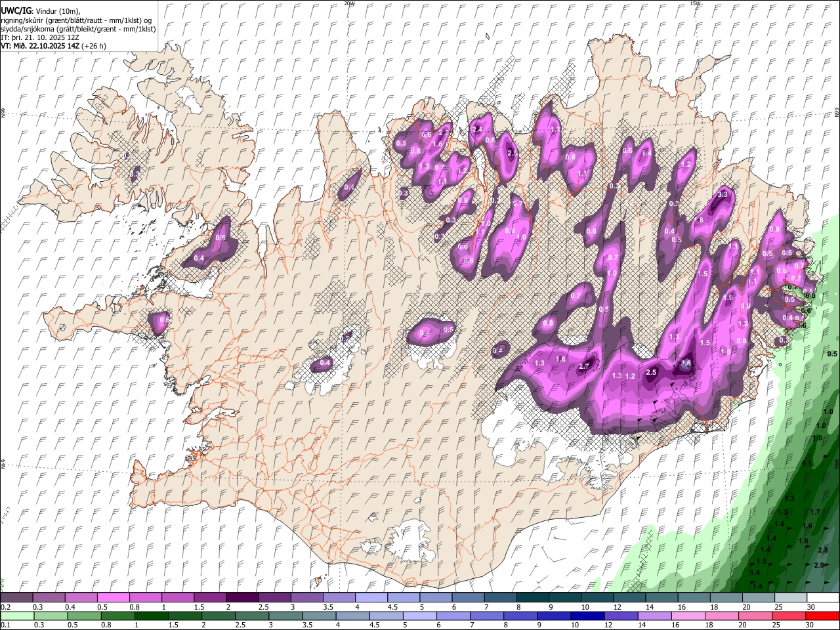Screen dimensions: 840x630
Task: Click the 2.2 snowfall value on the map
Action: pyautogui.click(x=444, y=133)
